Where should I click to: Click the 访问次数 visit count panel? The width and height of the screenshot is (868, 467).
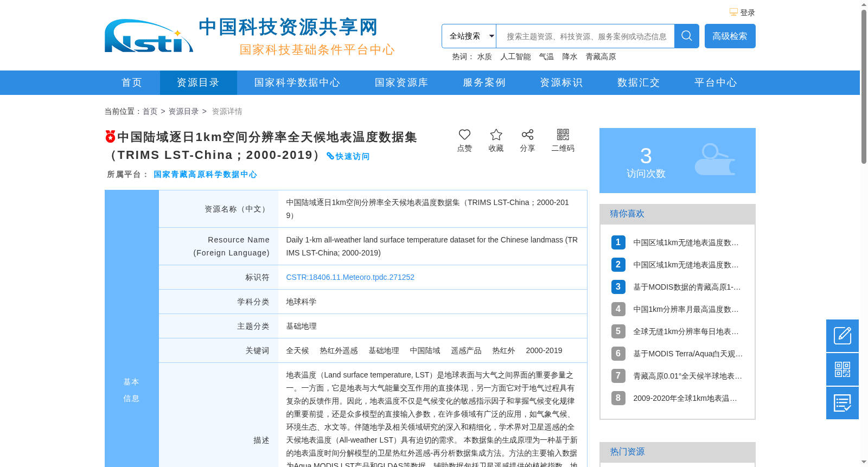point(678,161)
